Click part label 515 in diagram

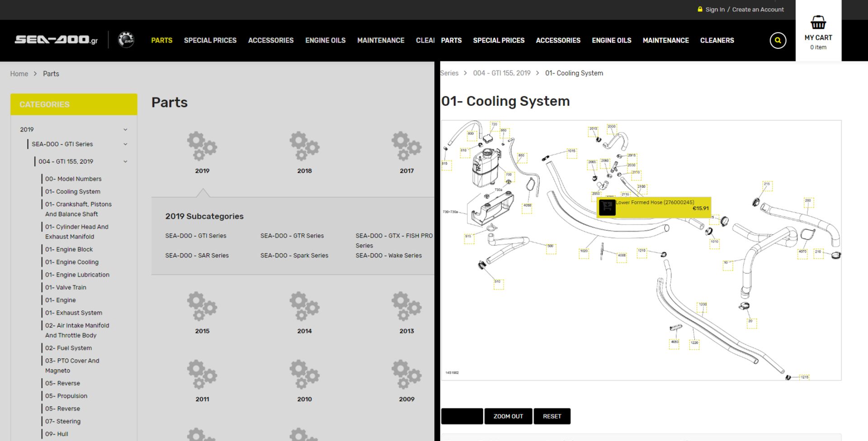pos(469,238)
